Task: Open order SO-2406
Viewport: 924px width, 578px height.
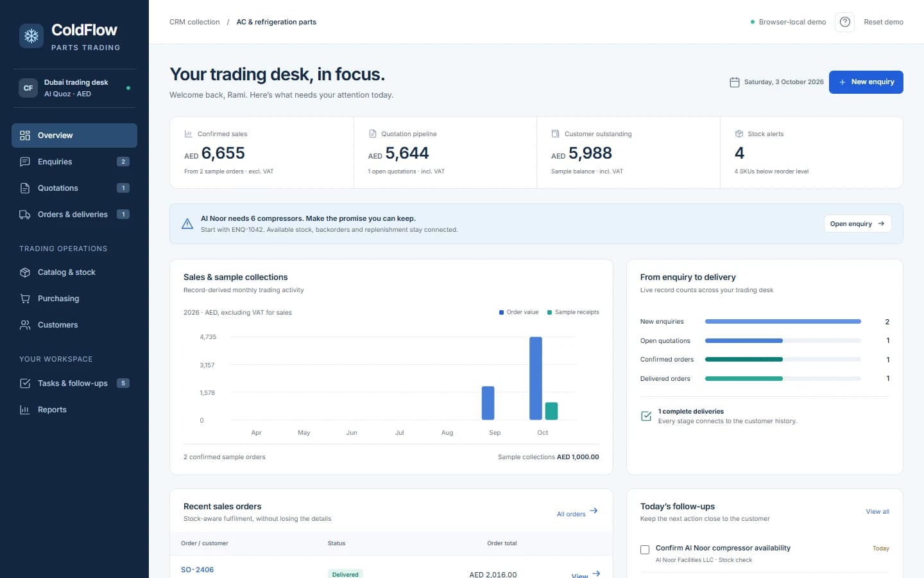Action: coord(197,570)
